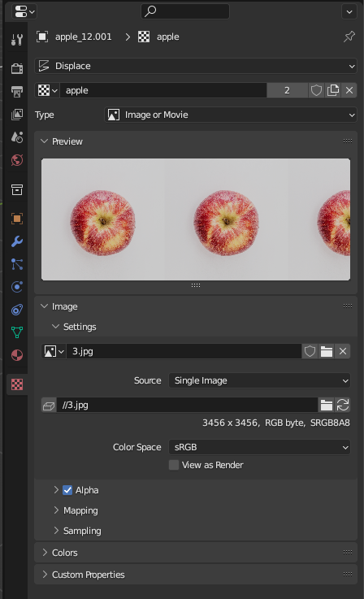Click the texture user count 2 button

click(x=287, y=90)
